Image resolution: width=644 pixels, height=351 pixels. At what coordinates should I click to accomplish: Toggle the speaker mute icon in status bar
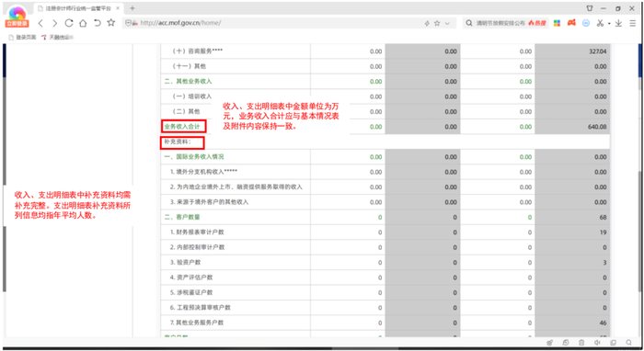click(597, 343)
